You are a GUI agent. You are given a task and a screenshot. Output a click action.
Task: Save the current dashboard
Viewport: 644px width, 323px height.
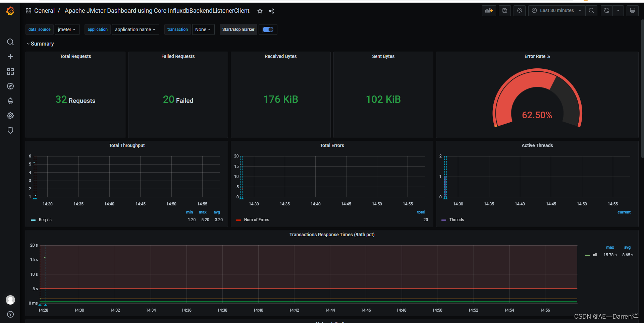click(x=504, y=10)
